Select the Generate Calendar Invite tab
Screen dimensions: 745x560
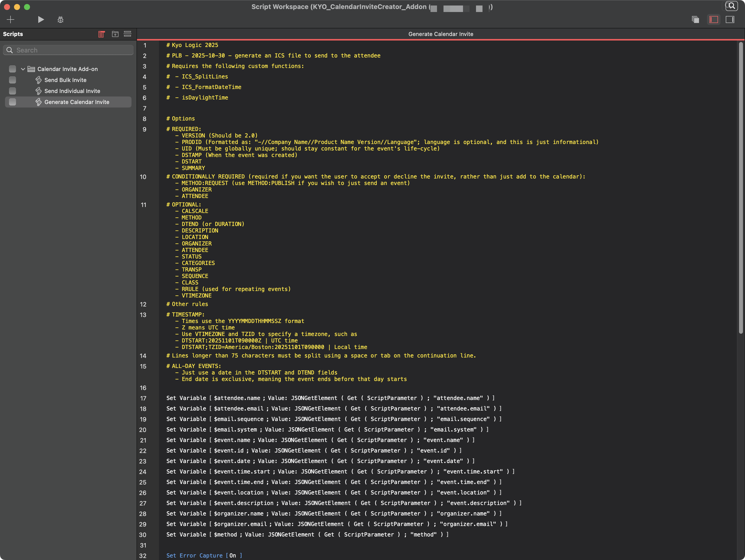point(440,34)
